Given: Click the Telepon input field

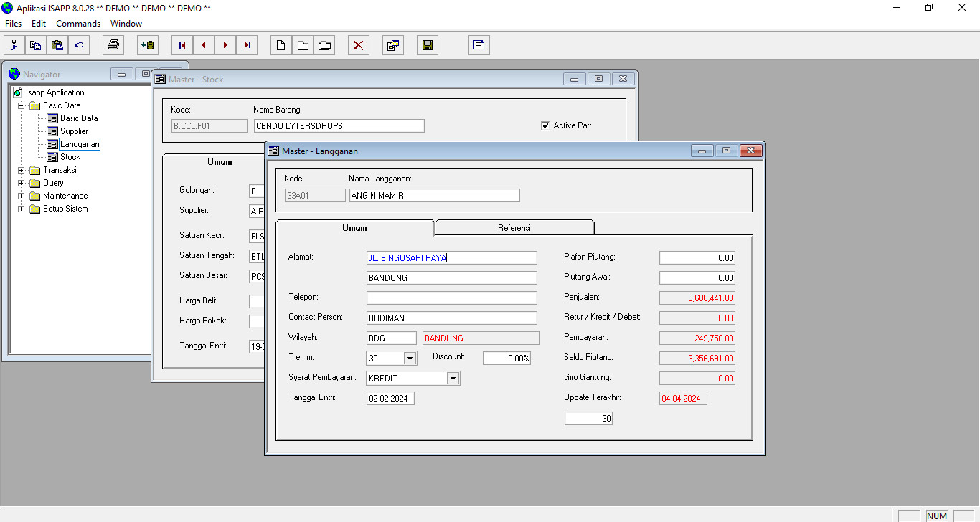Looking at the screenshot, I should (x=451, y=298).
